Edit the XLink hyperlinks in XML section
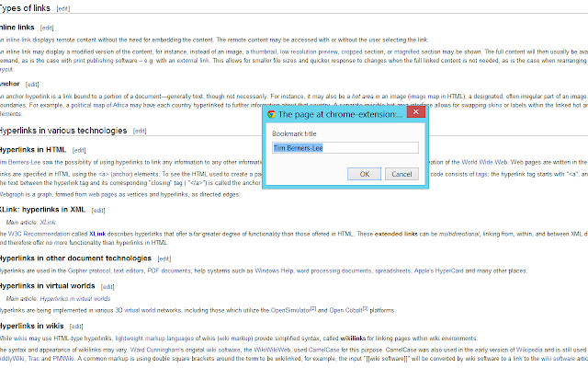The height and width of the screenshot is (368, 588). point(98,211)
